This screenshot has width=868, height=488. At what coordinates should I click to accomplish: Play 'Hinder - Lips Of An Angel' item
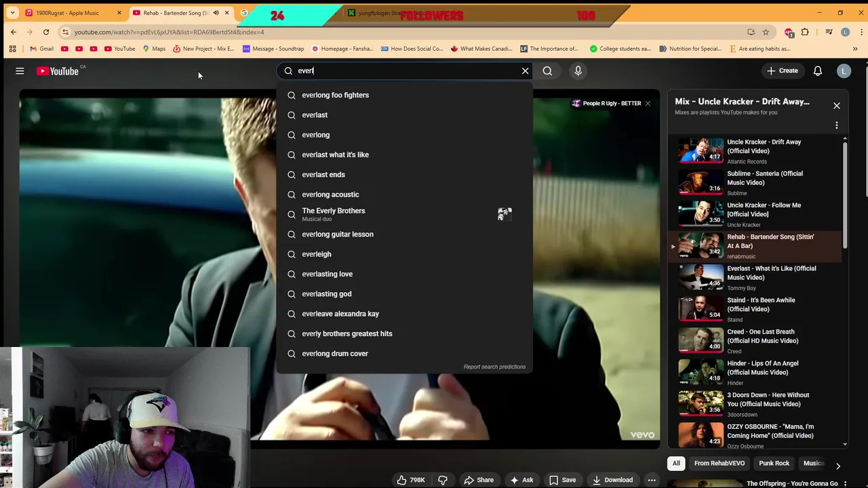(756, 372)
